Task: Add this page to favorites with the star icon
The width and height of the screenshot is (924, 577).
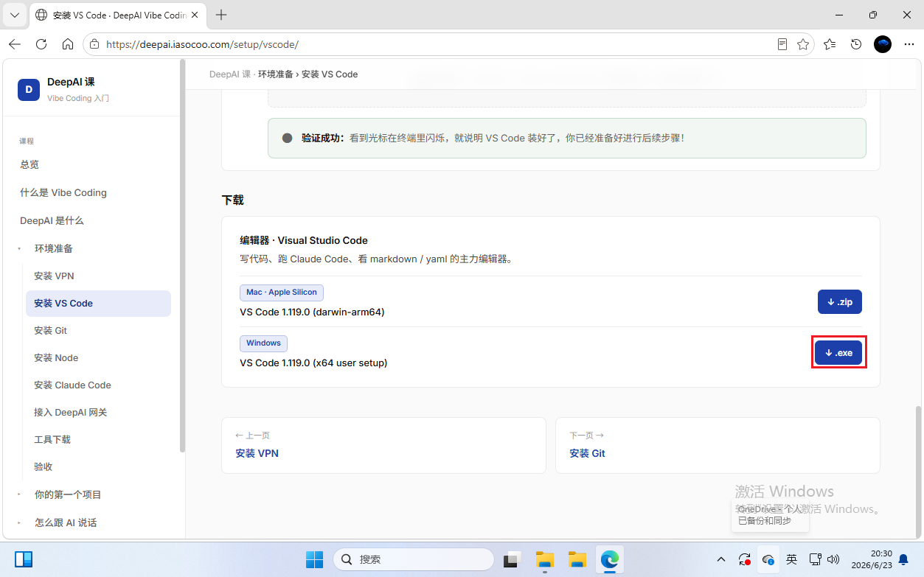Action: [803, 44]
